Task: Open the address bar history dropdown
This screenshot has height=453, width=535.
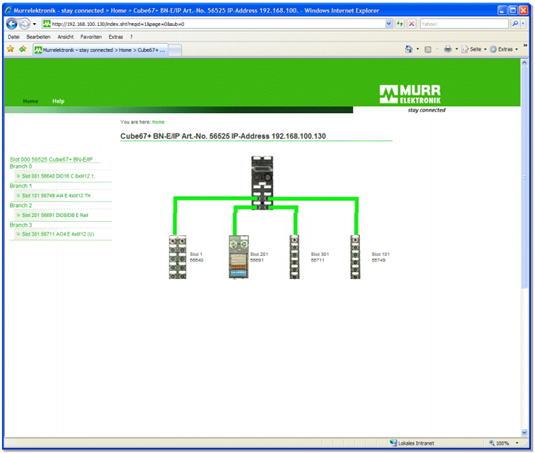Action: pyautogui.click(x=388, y=24)
